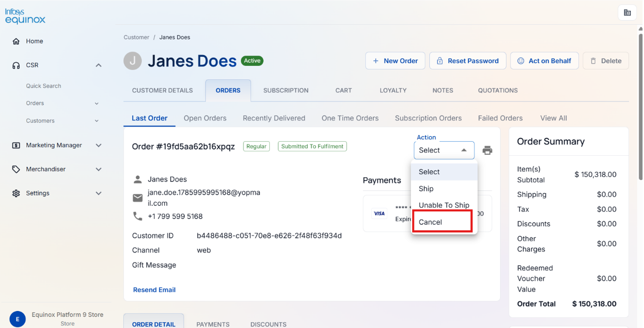Close the Action Select dropdown
Viewport: 644px width, 328px height.
444,150
